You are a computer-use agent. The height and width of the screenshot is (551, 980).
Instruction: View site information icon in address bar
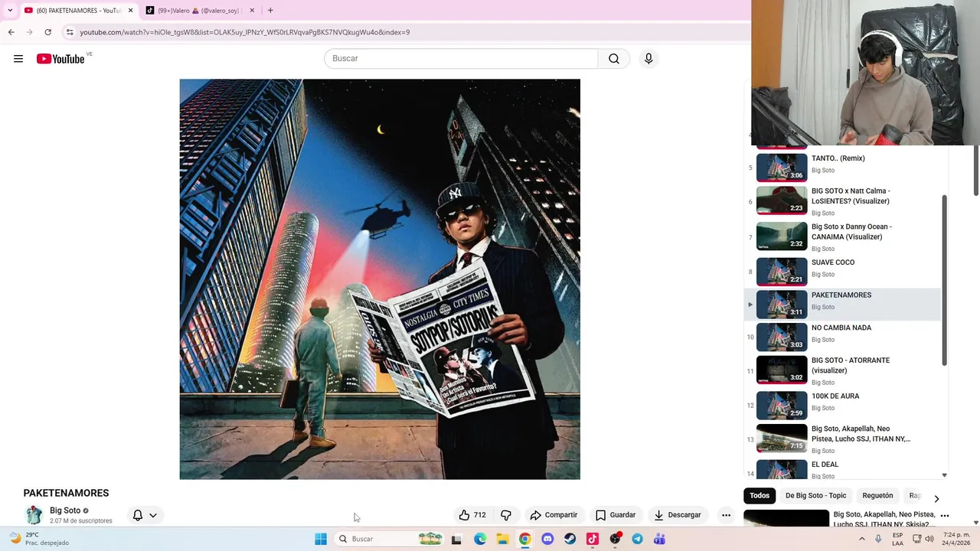(x=70, y=32)
